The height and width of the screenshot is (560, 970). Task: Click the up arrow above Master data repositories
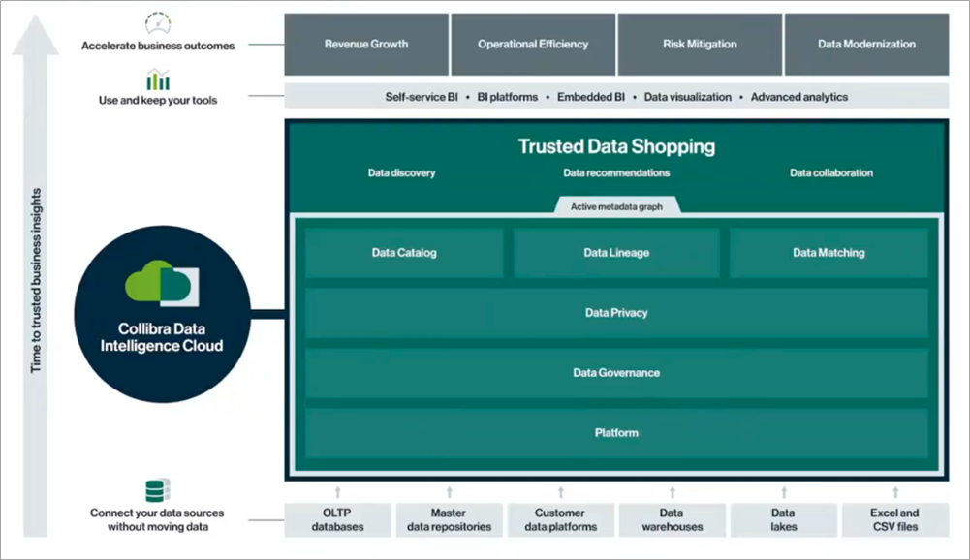(449, 492)
